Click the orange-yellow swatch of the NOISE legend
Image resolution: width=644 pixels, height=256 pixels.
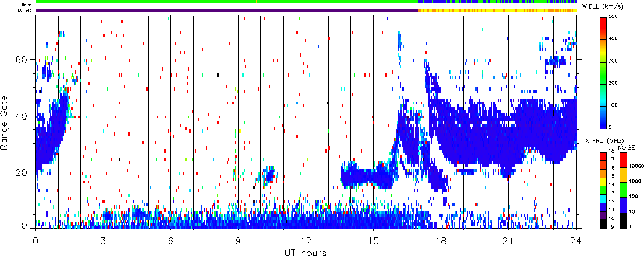(x=624, y=175)
